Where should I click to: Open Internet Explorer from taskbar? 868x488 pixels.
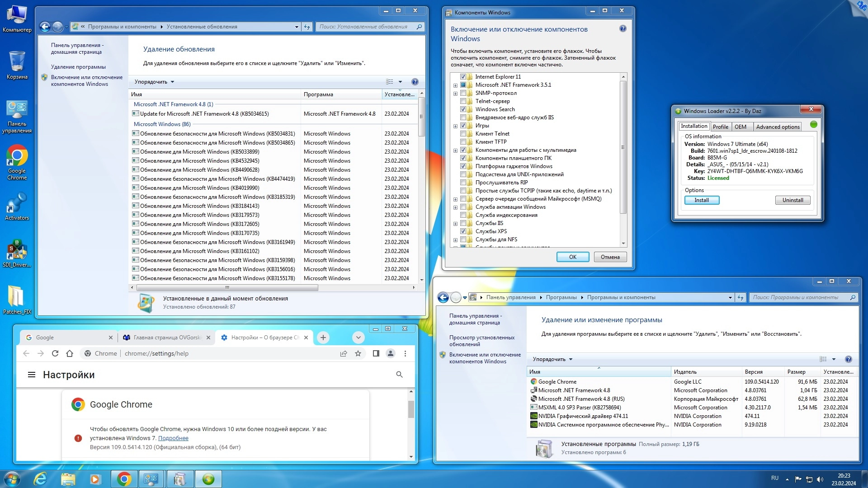click(40, 479)
